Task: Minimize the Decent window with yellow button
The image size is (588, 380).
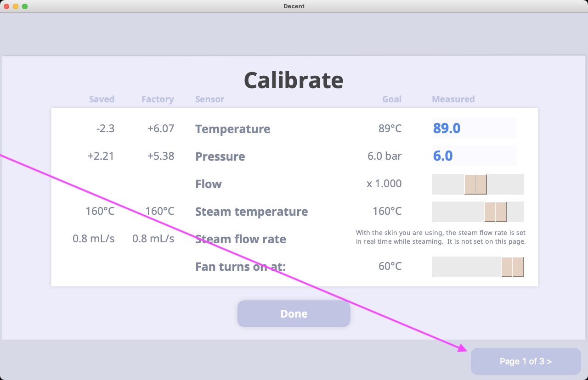Action: 16,6
